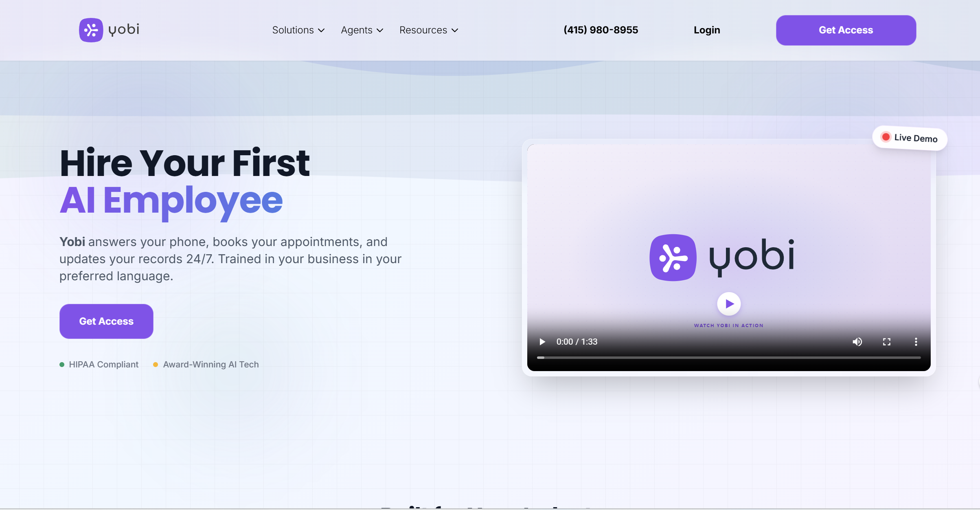Viewport: 980px width, 510px height.
Task: Click the 0:00 / 1:33 video timestamp
Action: pos(577,342)
